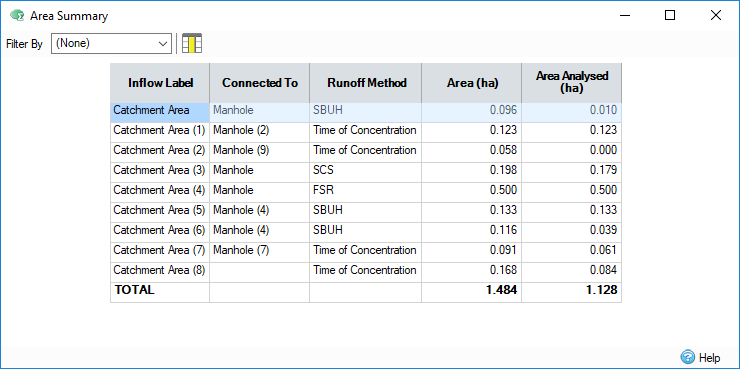The height and width of the screenshot is (369, 740).
Task: Sort by Inflow Label column header
Action: (160, 83)
